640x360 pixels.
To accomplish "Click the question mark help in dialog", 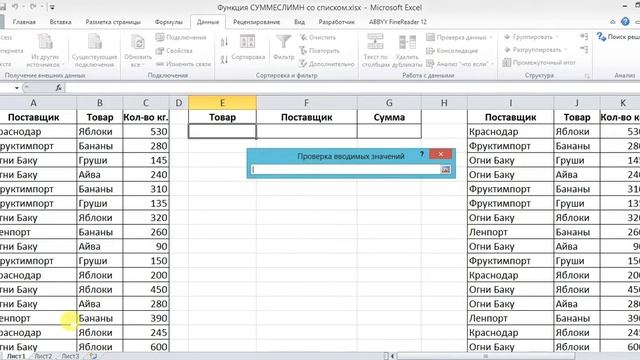I will click(x=422, y=154).
